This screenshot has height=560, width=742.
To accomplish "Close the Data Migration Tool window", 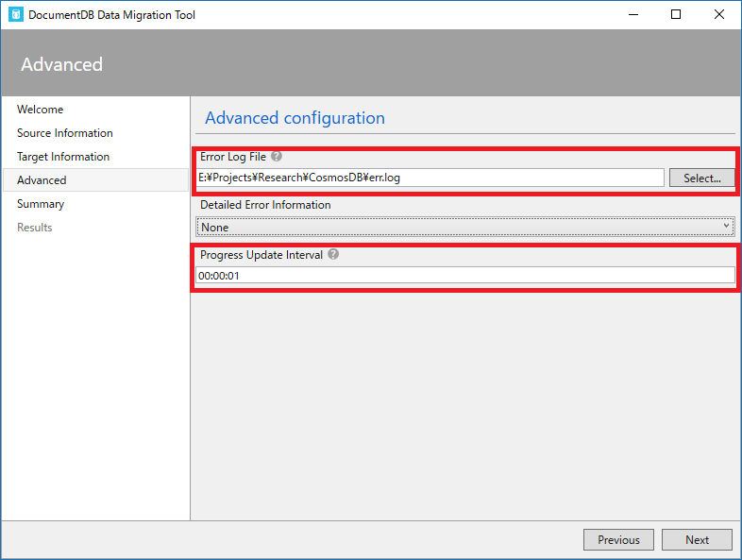I will coord(718,15).
